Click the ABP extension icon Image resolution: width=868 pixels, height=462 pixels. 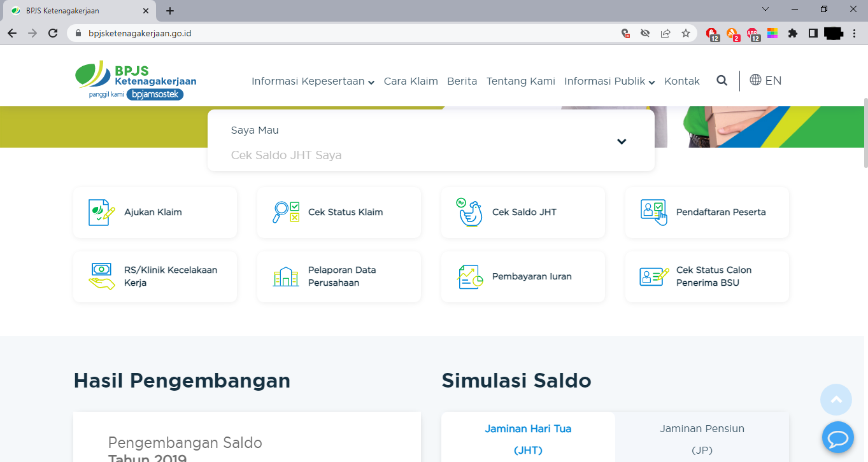753,34
